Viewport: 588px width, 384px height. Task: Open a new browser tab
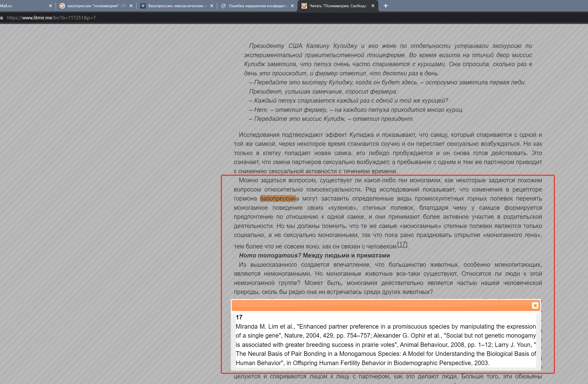click(x=386, y=6)
